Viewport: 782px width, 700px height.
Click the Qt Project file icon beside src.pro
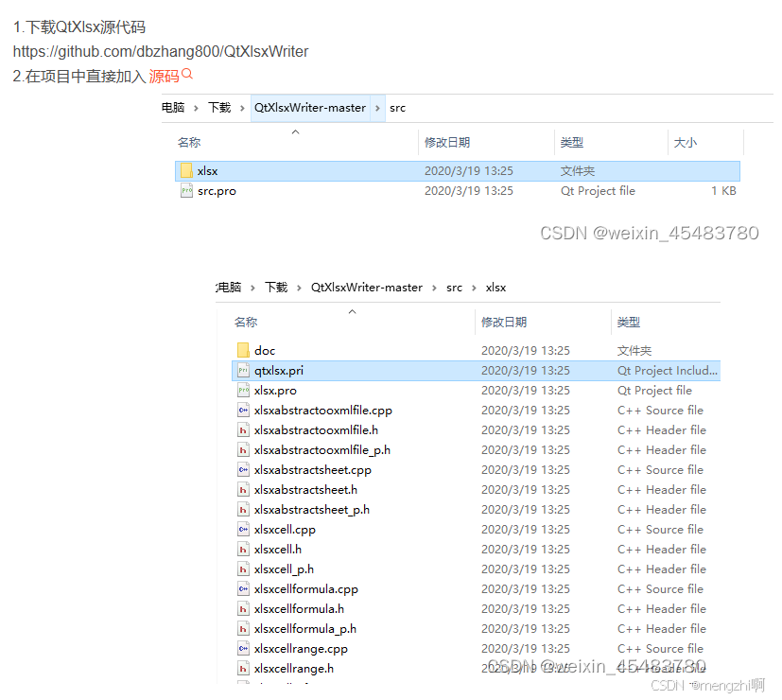pyautogui.click(x=187, y=190)
